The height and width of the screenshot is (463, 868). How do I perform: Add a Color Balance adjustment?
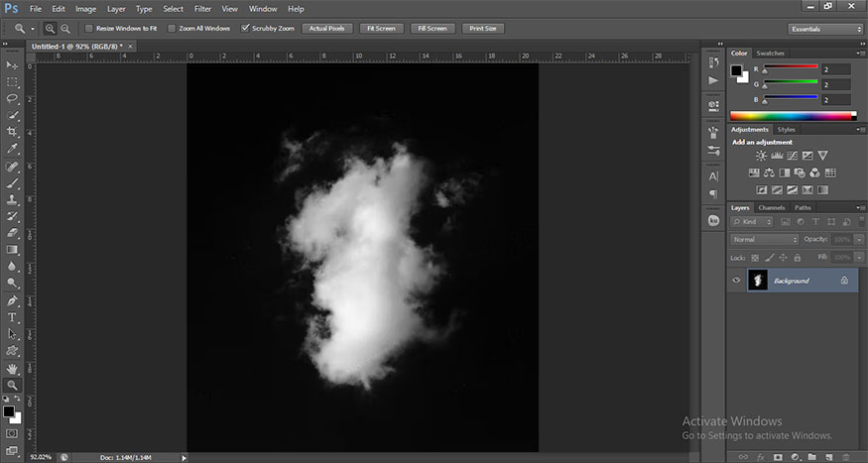tap(769, 174)
